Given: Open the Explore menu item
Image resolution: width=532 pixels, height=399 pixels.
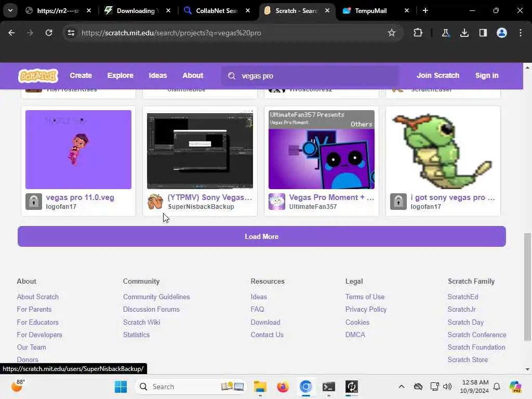Looking at the screenshot, I should 121,76.
